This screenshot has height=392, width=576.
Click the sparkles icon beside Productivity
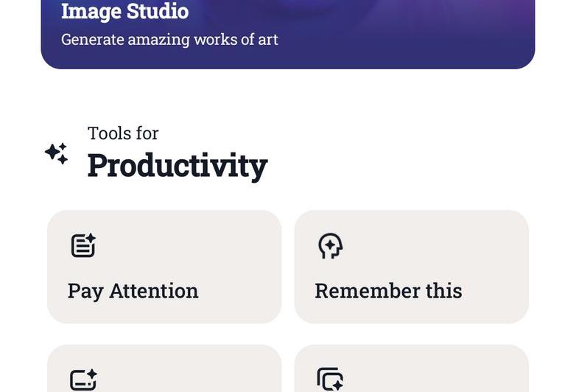[57, 153]
